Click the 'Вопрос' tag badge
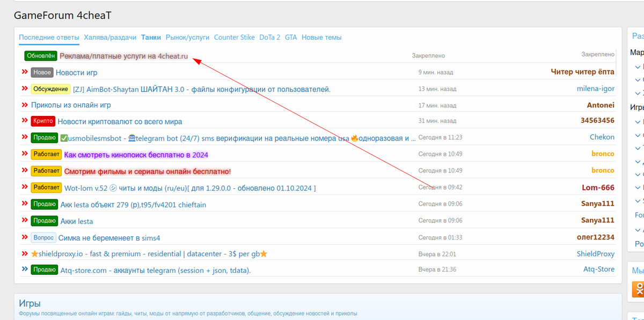Screen dimensions: 644x320 click(x=43, y=237)
